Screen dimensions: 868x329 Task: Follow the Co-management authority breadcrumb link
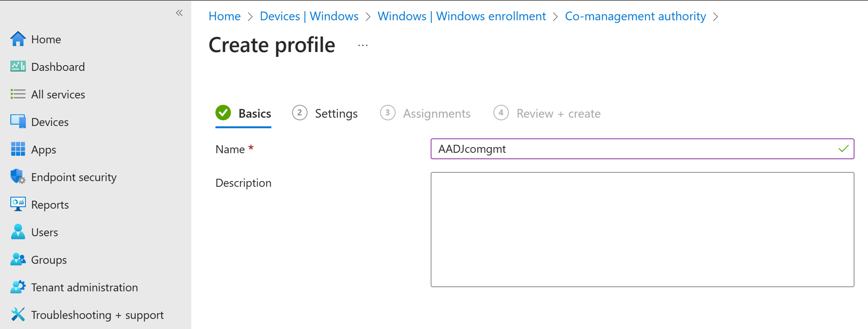tap(635, 16)
